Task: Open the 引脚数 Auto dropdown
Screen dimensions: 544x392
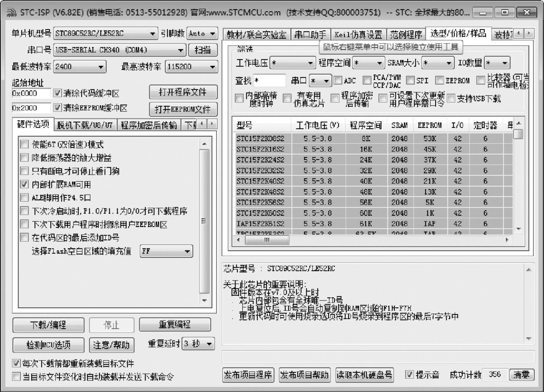Action: (x=202, y=33)
